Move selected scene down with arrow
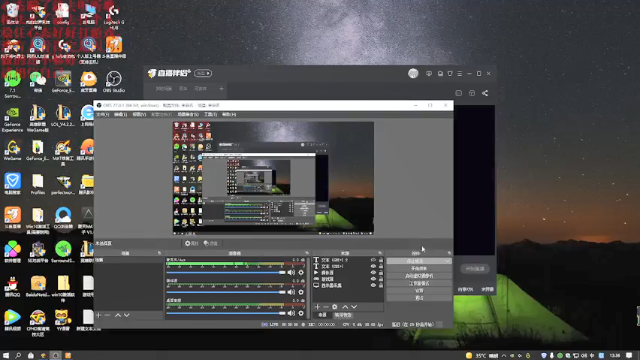This screenshot has height=360, width=640. point(127,315)
